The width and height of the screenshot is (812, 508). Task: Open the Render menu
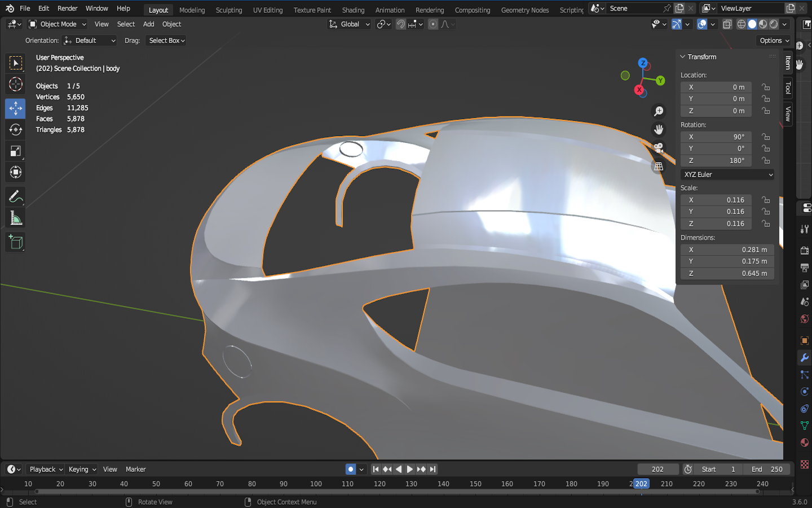point(67,8)
